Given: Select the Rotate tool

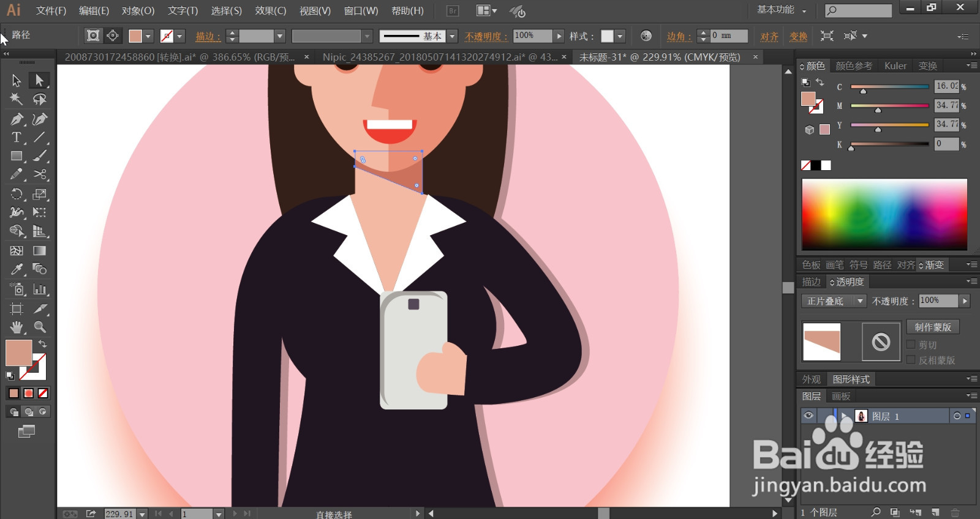Looking at the screenshot, I should (17, 194).
